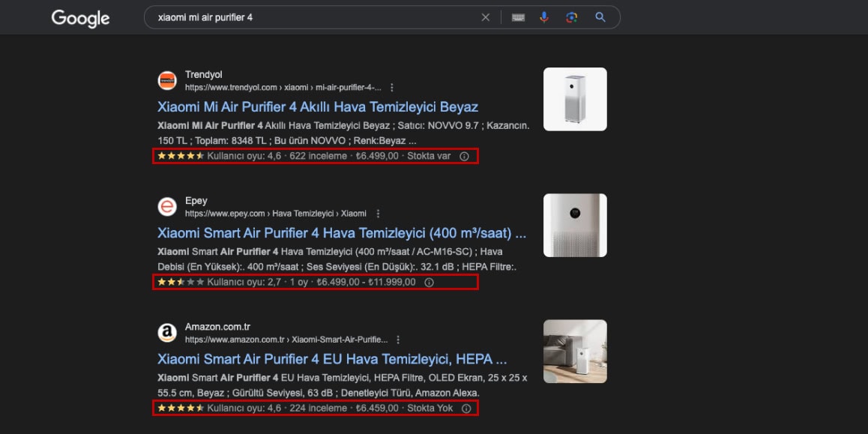Image resolution: width=868 pixels, height=434 pixels.
Task: Click the info icon next to Stokta Yok
Action: (x=466, y=409)
